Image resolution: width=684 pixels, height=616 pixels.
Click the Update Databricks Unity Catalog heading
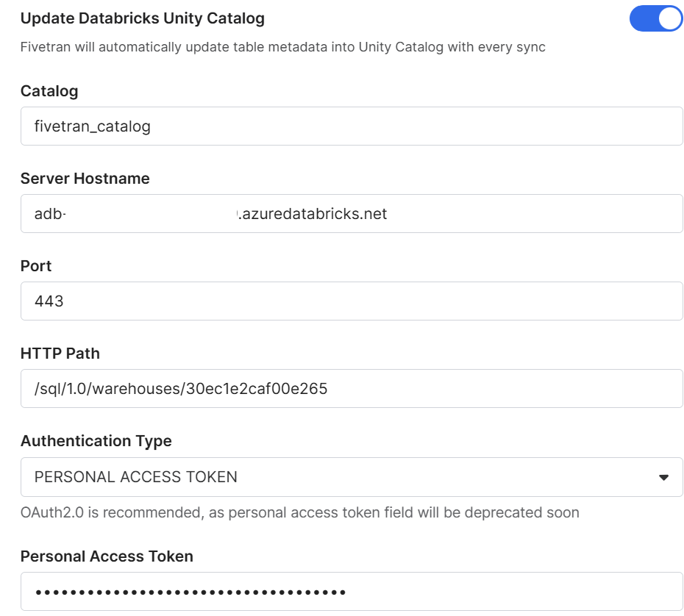pos(143,18)
